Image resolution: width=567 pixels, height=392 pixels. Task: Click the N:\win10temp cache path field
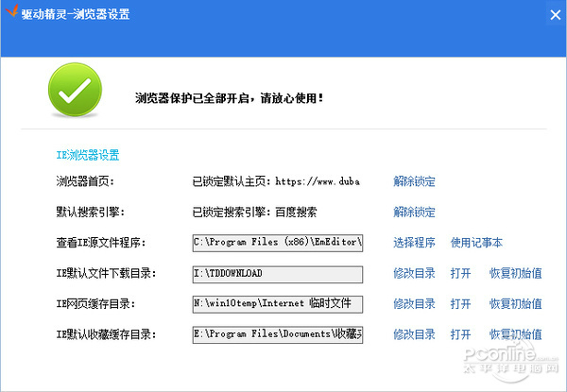(x=278, y=304)
